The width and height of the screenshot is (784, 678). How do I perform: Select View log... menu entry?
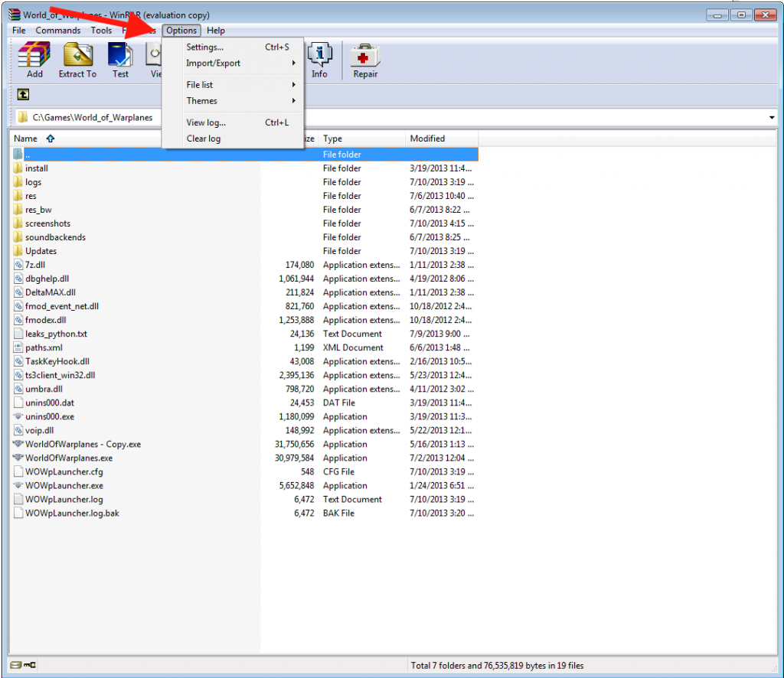(x=234, y=122)
